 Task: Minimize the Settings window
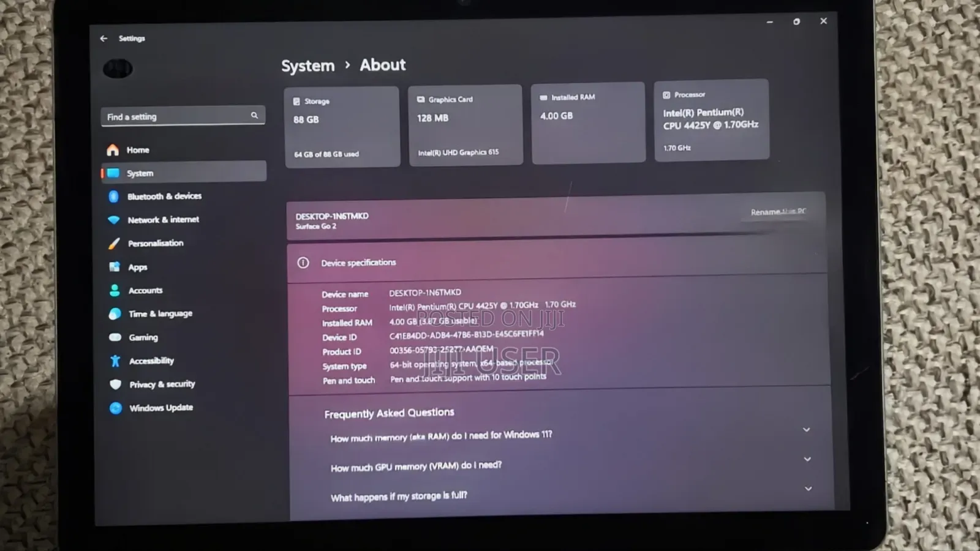pyautogui.click(x=770, y=22)
